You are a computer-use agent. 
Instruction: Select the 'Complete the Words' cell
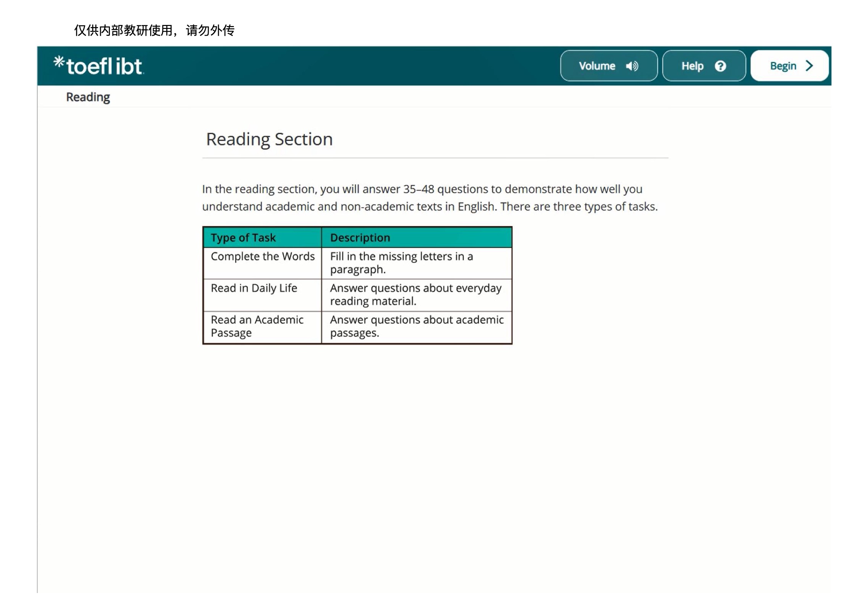click(x=262, y=263)
